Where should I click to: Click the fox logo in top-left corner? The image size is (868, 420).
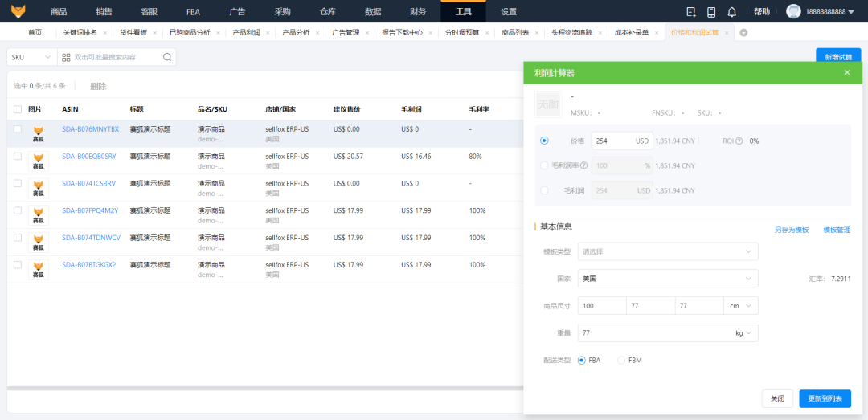[18, 11]
